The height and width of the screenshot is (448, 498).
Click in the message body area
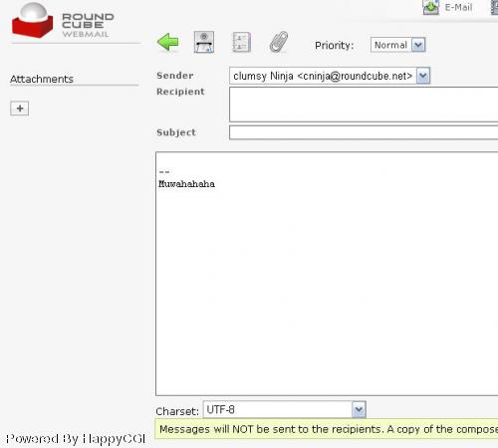click(x=327, y=274)
